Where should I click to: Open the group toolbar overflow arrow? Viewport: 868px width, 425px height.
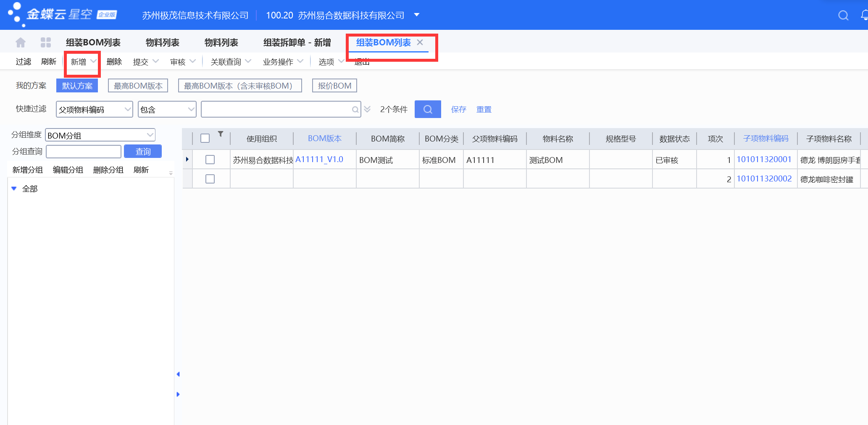[171, 173]
